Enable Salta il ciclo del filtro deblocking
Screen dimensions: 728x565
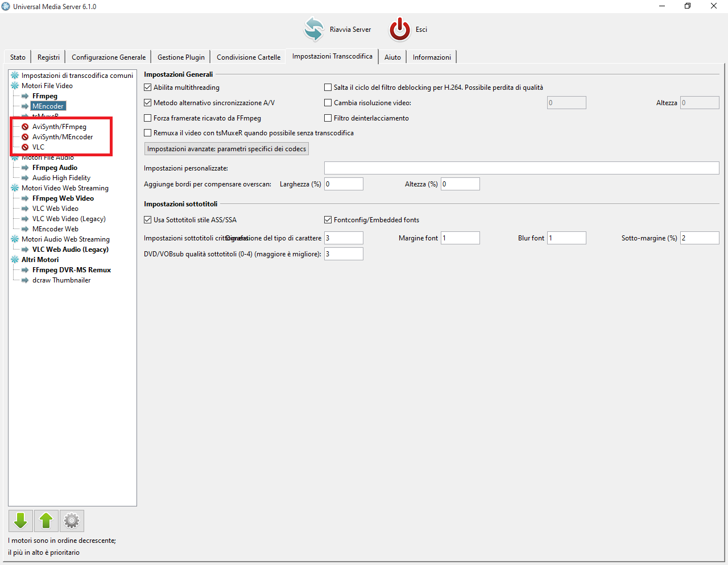(x=328, y=88)
